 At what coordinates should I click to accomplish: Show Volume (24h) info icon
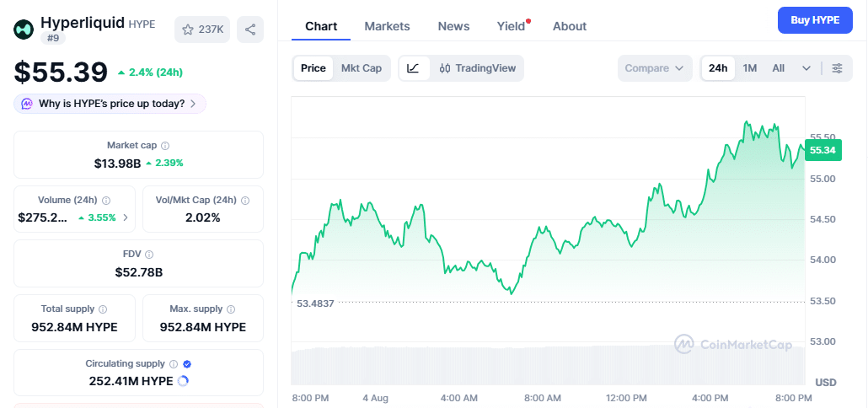pyautogui.click(x=106, y=201)
